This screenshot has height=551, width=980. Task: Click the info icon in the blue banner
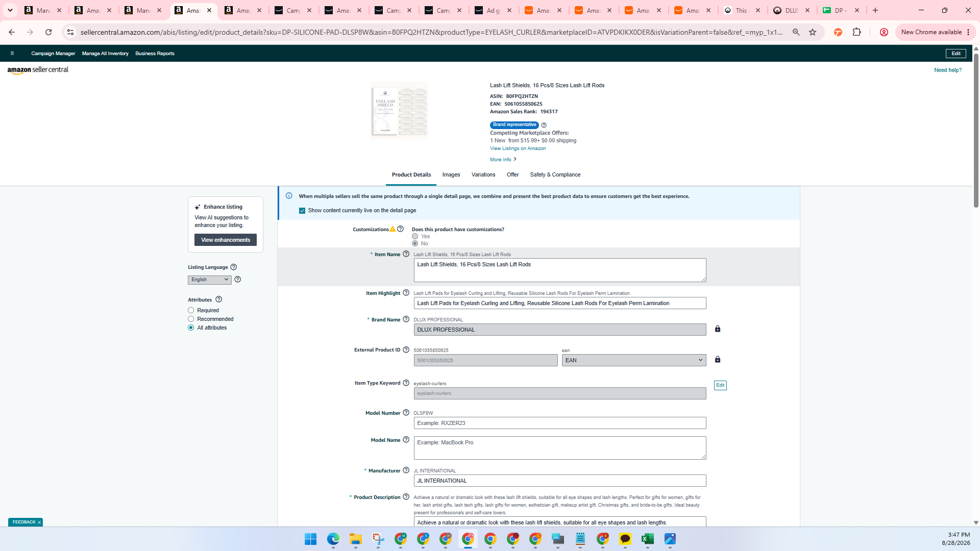pos(289,196)
